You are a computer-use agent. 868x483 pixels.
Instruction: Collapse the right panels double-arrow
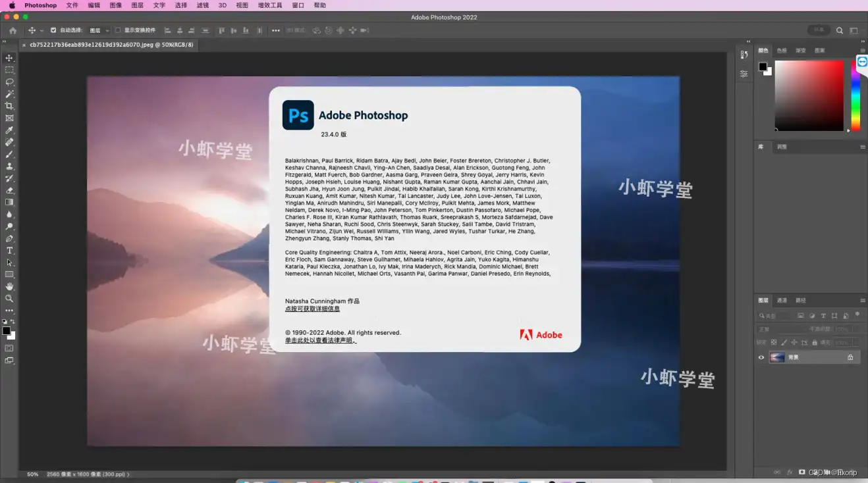(863, 41)
